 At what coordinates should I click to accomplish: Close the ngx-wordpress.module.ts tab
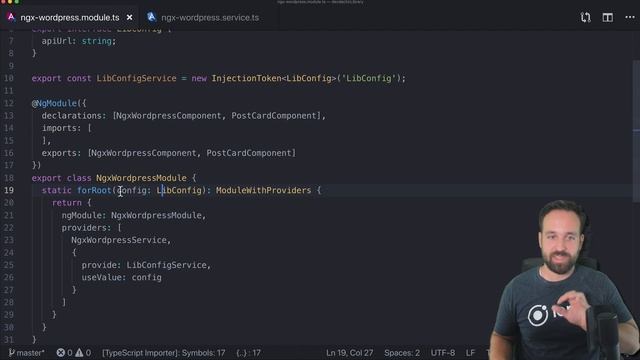129,18
